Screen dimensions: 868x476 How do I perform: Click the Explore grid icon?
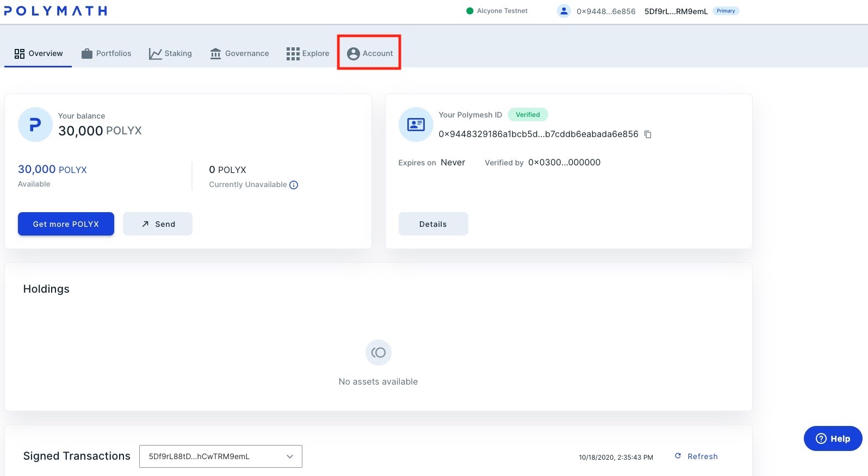coord(293,53)
